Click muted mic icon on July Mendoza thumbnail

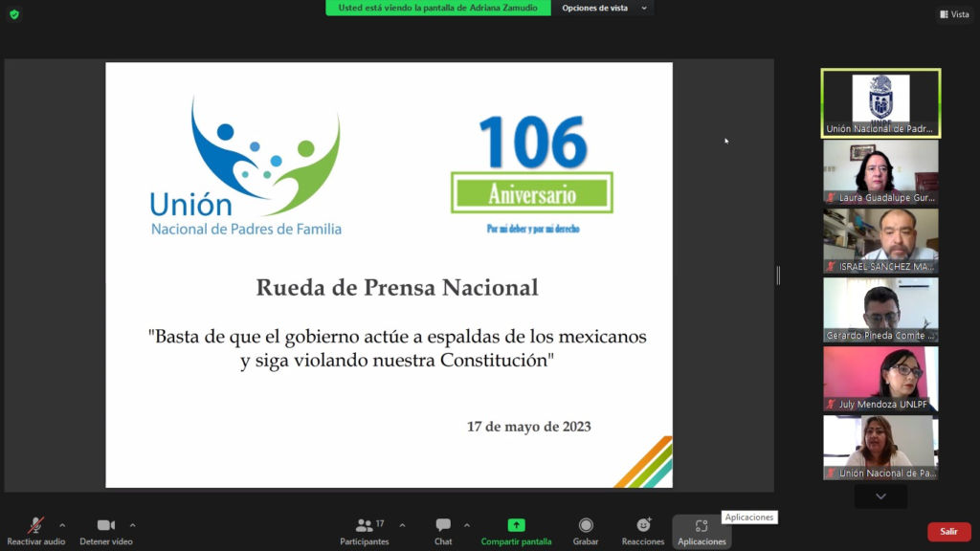point(831,405)
